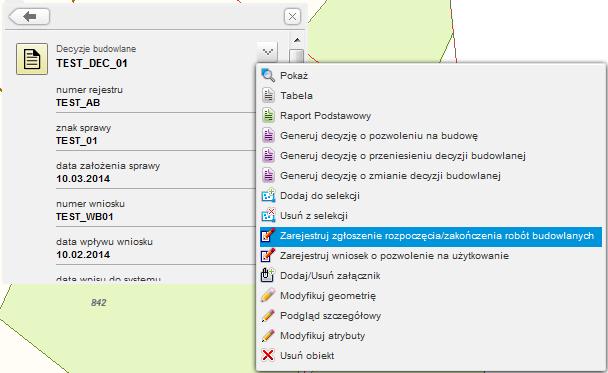Screen dimensions: 608x373
Task: Select Raport Podstawowy menu item
Action: [x=325, y=116]
